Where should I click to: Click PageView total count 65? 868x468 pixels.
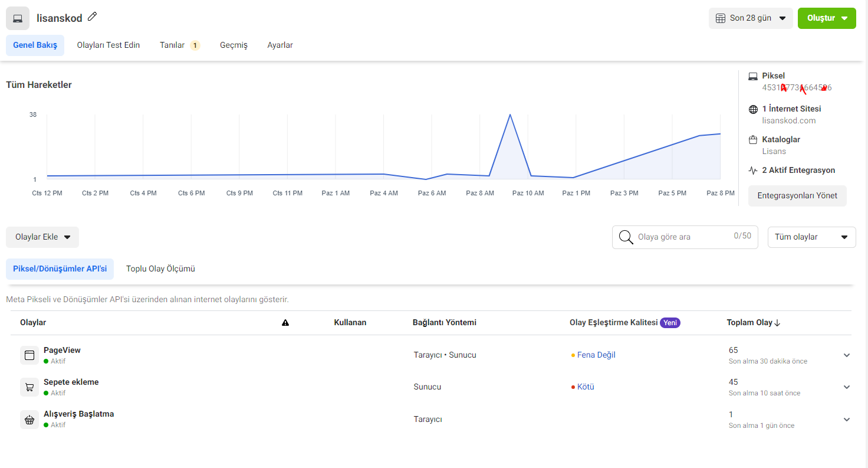pos(734,351)
